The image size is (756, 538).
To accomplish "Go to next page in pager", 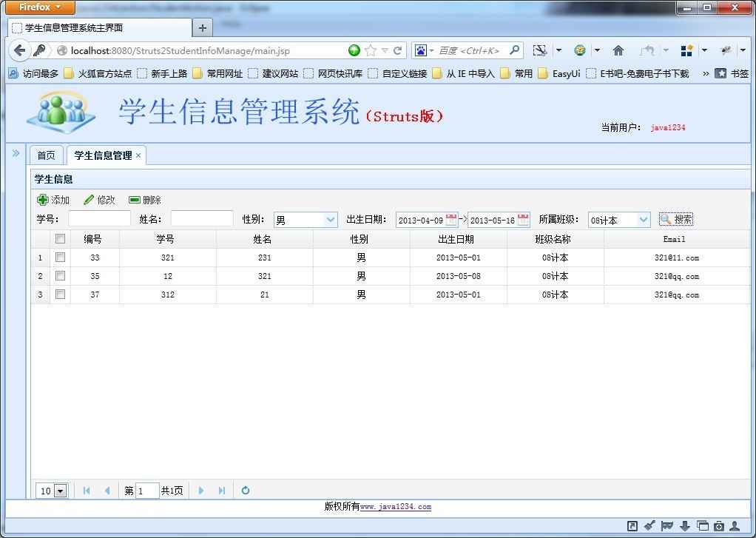I will [201, 491].
